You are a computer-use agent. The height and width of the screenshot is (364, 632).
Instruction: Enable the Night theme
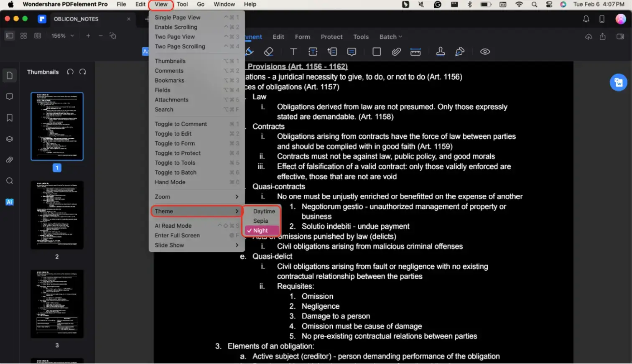[x=260, y=230]
